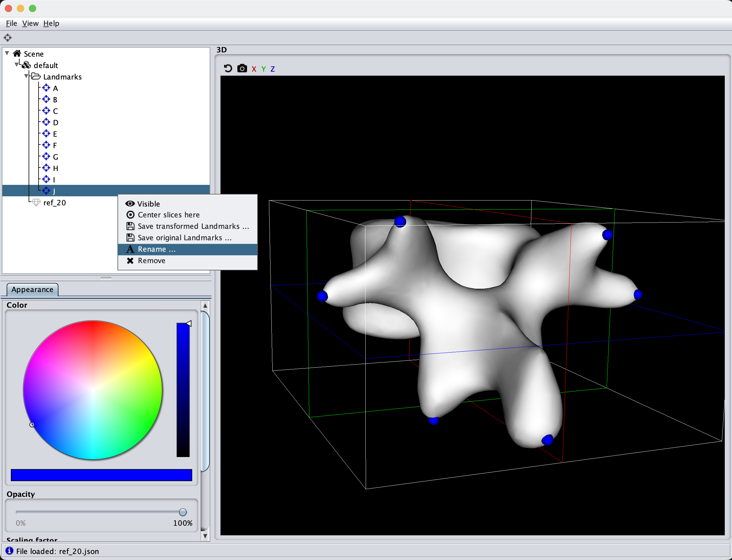732x560 pixels.
Task: Click the crosshair icon of landmark I
Action: [46, 179]
